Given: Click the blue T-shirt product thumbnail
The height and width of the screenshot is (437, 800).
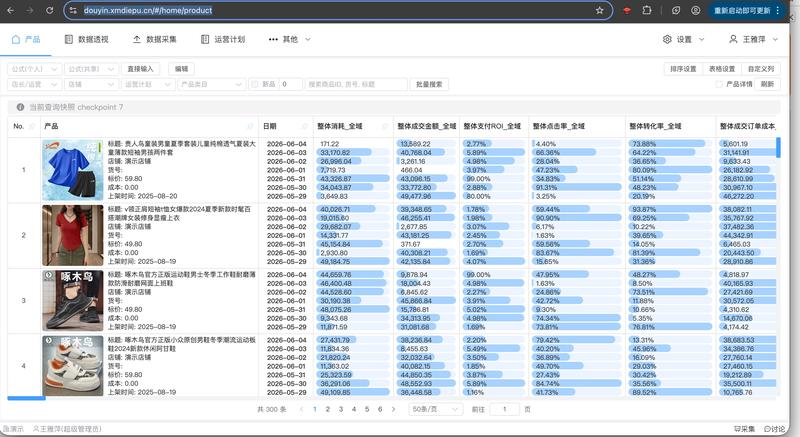Looking at the screenshot, I should (x=73, y=170).
